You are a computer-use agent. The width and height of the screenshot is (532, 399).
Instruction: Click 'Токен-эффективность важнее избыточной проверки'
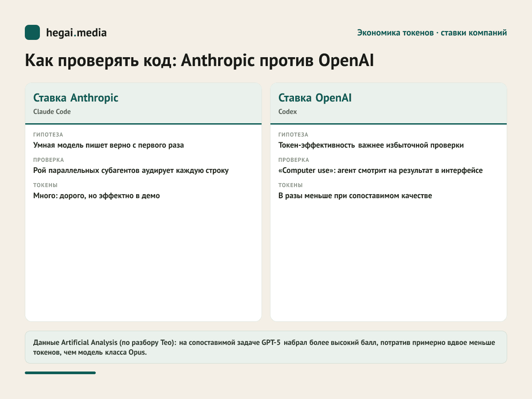click(x=371, y=145)
